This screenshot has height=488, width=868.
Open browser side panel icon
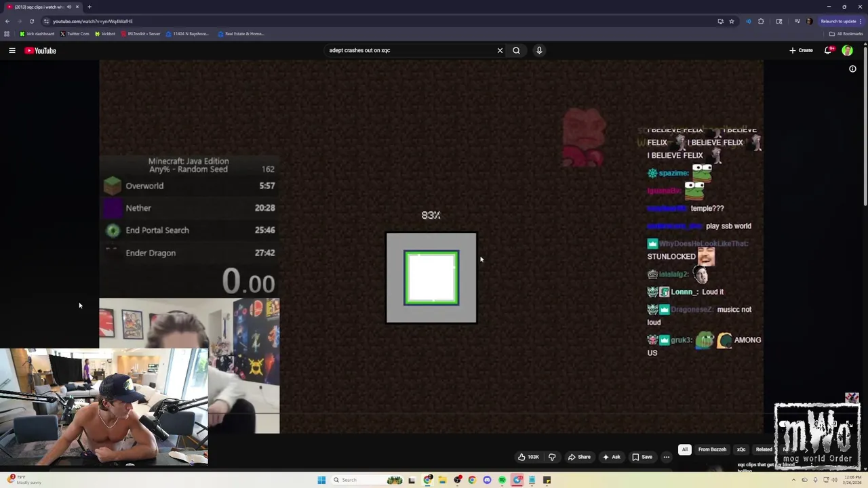click(x=779, y=21)
